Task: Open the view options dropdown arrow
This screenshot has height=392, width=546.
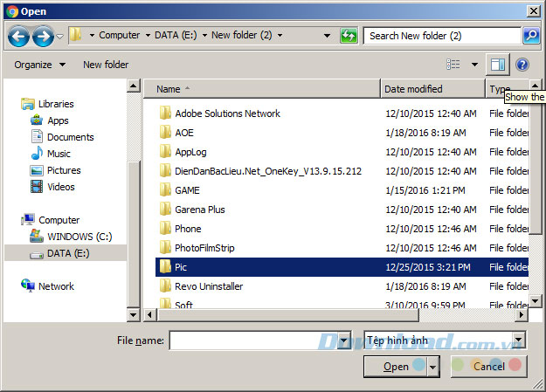Action: click(474, 65)
